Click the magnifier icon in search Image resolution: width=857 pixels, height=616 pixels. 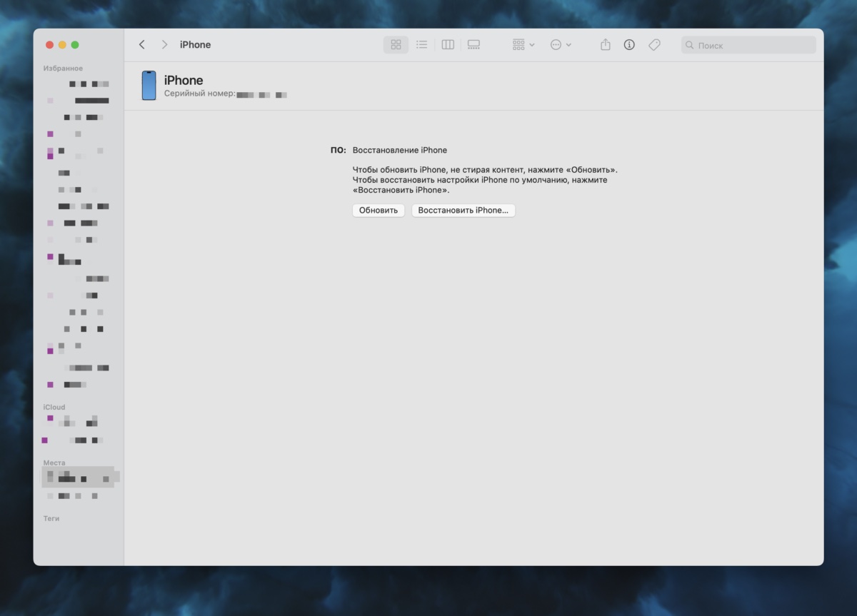point(690,45)
